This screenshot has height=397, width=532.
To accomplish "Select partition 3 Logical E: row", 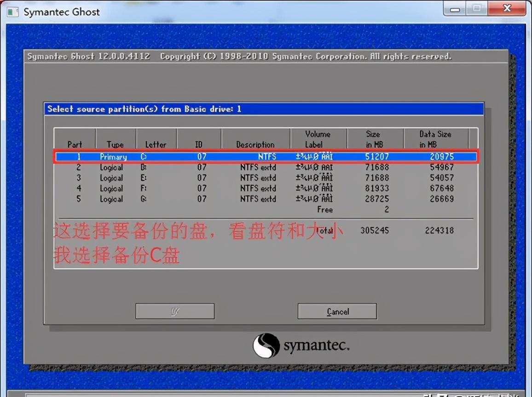I will tap(266, 178).
